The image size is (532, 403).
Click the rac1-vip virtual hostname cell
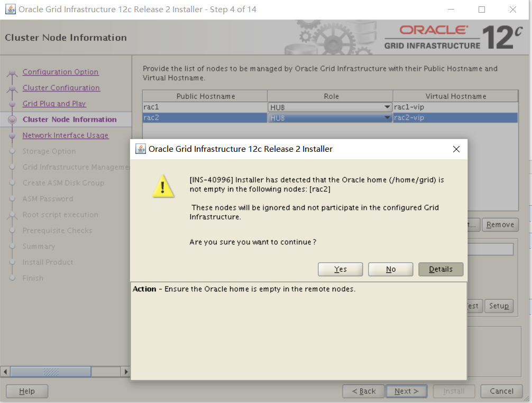point(455,107)
